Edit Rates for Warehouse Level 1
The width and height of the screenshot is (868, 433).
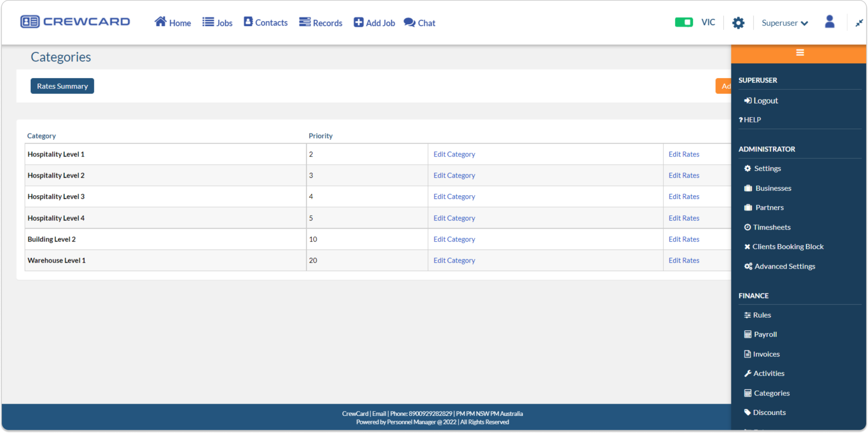tap(684, 260)
